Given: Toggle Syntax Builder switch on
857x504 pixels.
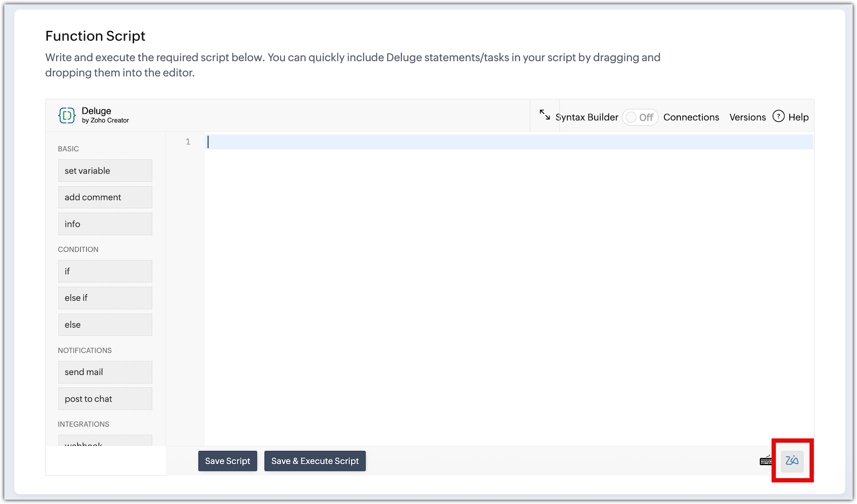Looking at the screenshot, I should [x=640, y=117].
